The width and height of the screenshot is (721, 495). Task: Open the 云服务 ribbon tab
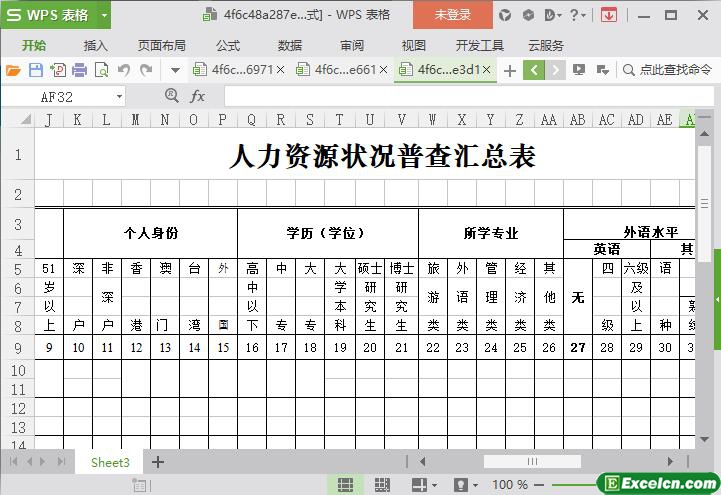546,46
